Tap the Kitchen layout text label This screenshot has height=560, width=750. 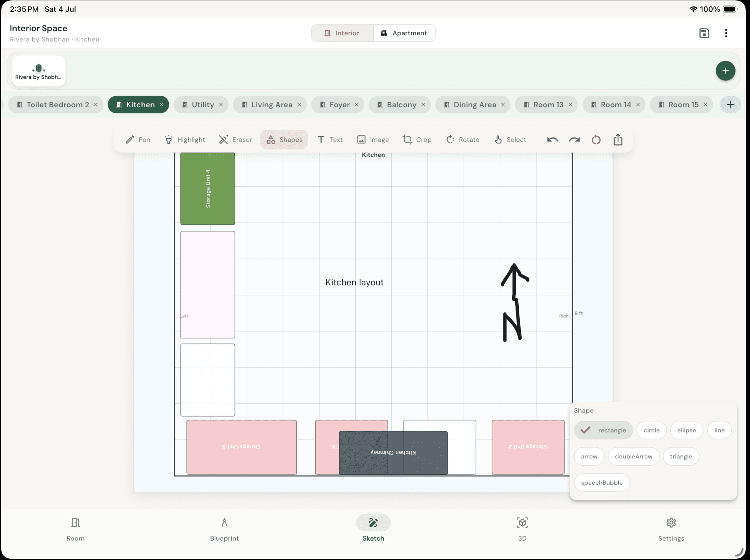point(354,282)
